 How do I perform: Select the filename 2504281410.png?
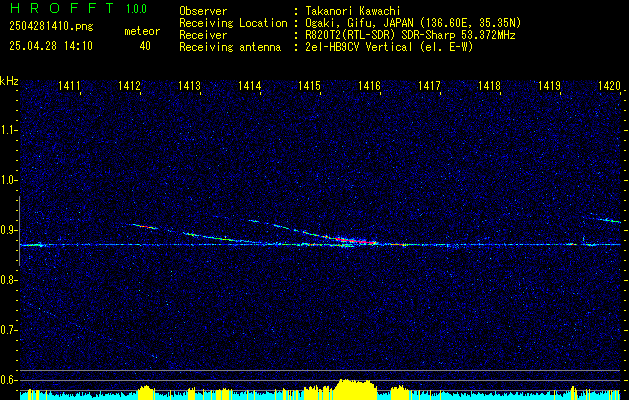point(51,27)
